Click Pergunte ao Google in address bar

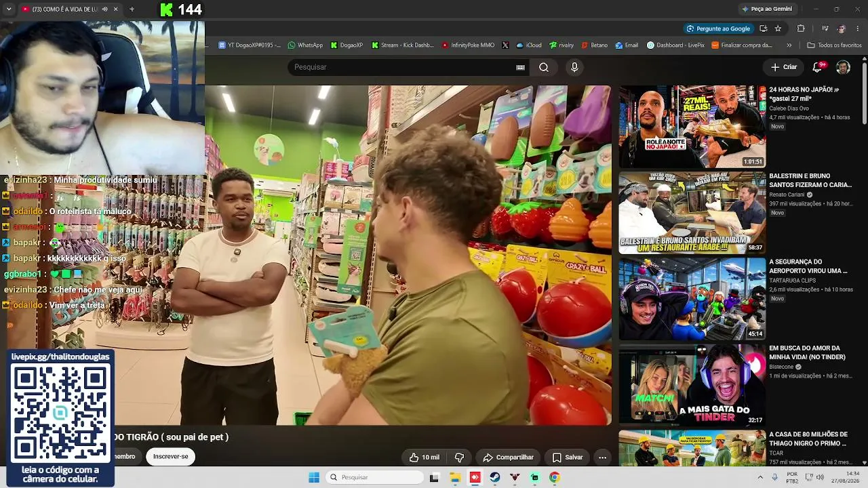[x=718, y=28]
